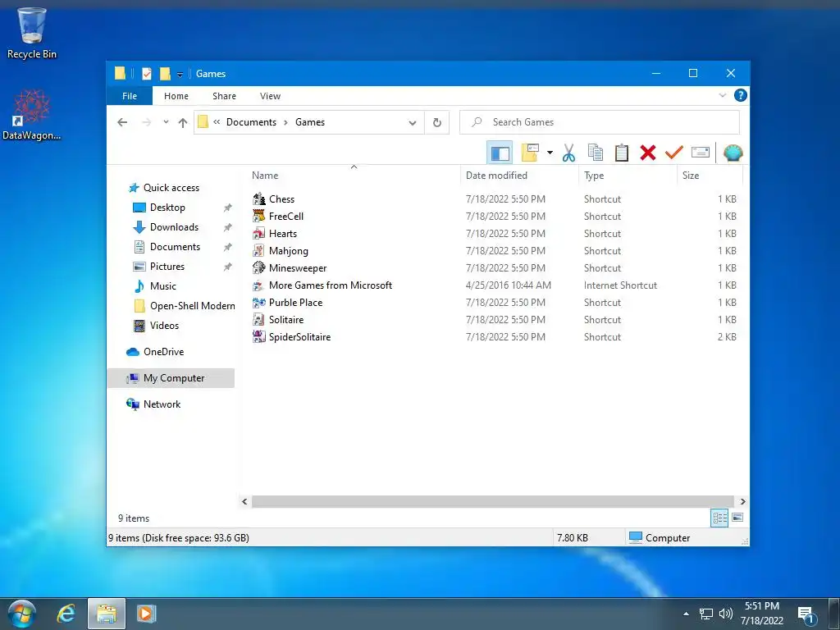
Task: Select Network in navigation pane
Action: 162,404
